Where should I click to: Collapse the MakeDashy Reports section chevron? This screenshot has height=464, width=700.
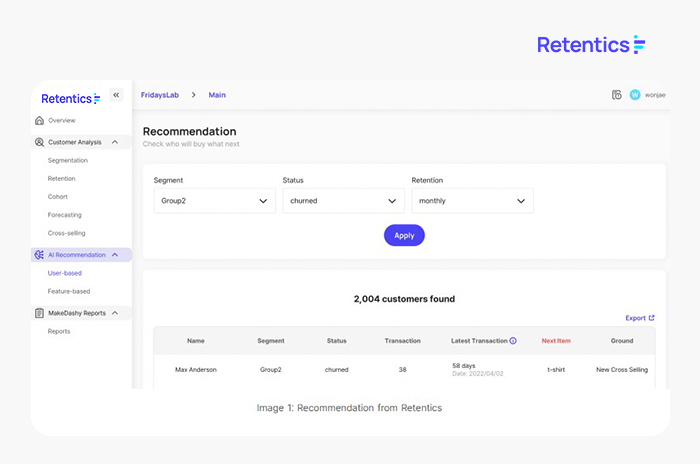click(x=115, y=314)
